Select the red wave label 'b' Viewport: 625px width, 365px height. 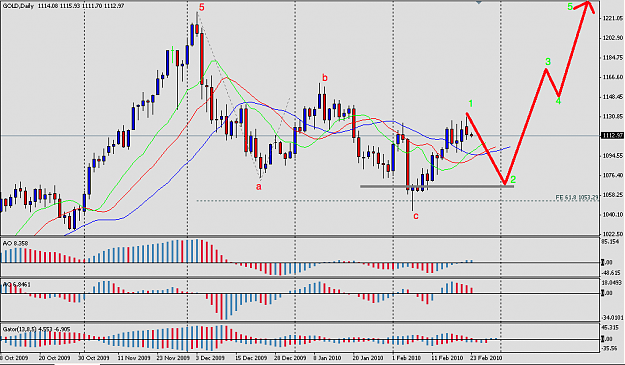click(x=325, y=78)
